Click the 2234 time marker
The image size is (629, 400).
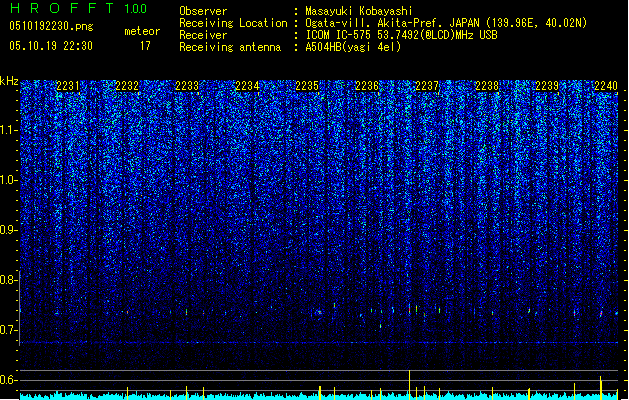tap(247, 86)
